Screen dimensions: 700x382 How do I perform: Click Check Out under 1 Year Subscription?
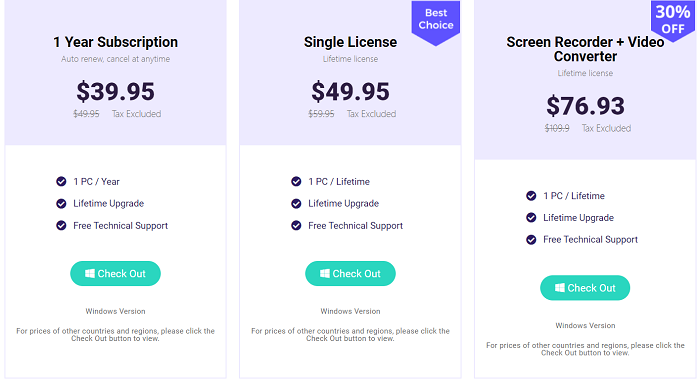(115, 274)
